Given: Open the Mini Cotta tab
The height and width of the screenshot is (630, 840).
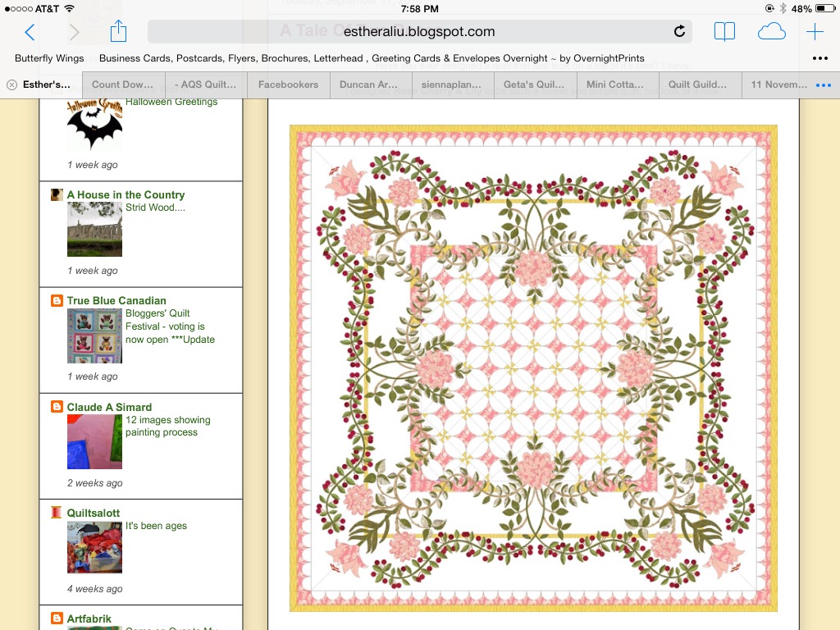Looking at the screenshot, I should (615, 84).
